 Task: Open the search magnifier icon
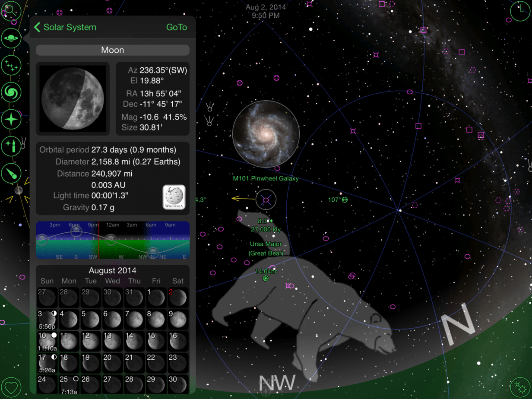pos(10,10)
